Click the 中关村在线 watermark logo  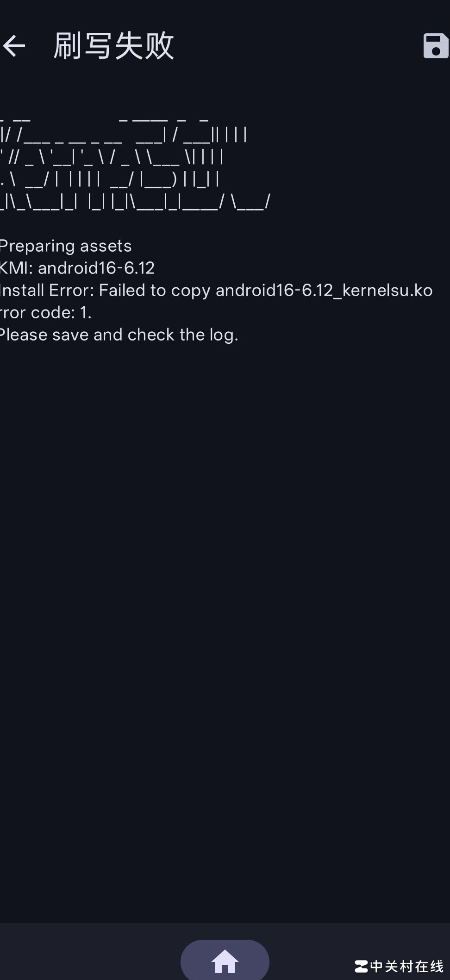pyautogui.click(x=361, y=966)
